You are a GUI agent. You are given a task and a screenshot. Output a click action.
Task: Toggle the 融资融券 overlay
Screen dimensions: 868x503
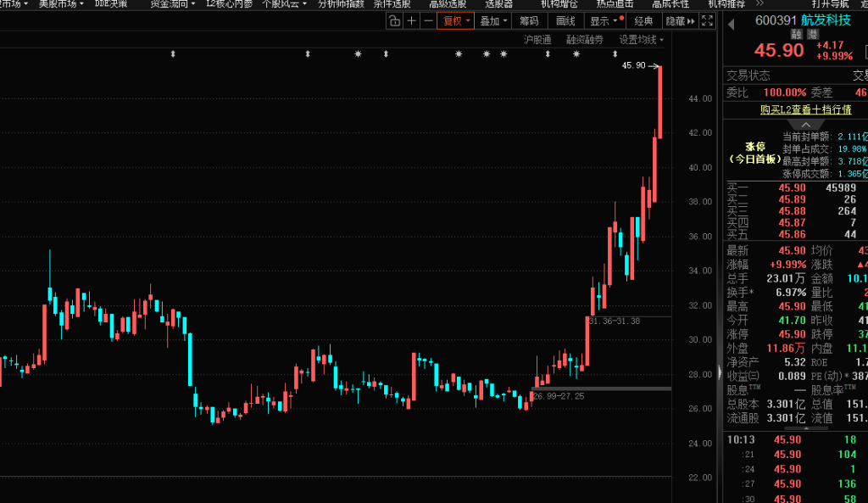click(585, 39)
